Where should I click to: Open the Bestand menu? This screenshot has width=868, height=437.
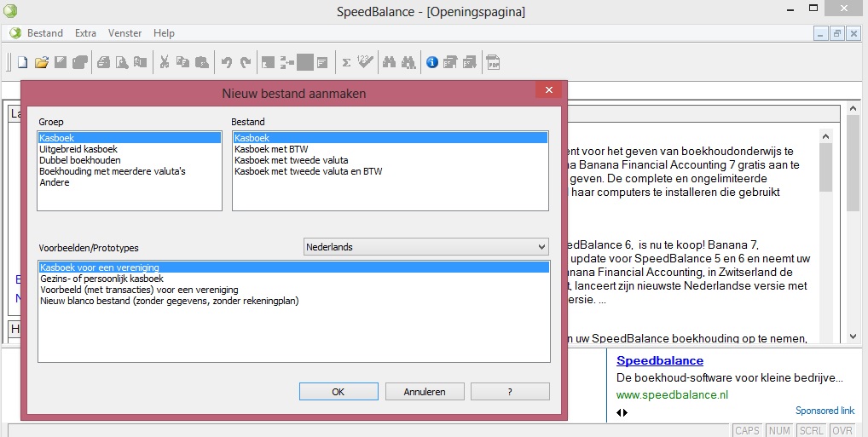[x=45, y=33]
